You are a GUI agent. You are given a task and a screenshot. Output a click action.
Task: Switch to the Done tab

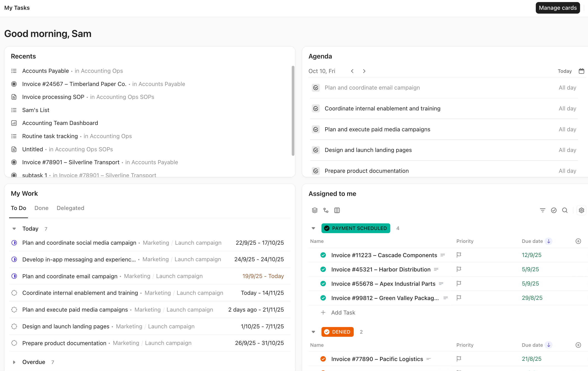41,208
